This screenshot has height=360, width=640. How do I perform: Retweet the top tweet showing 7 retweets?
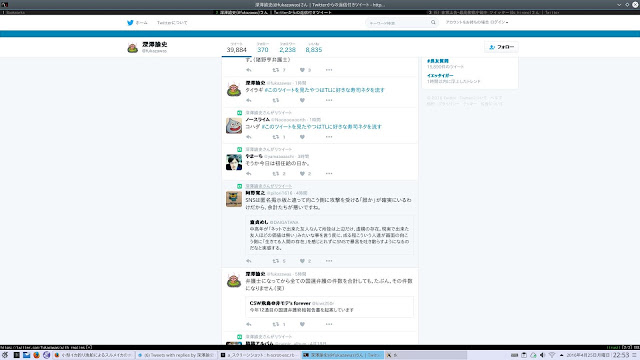(276, 70)
